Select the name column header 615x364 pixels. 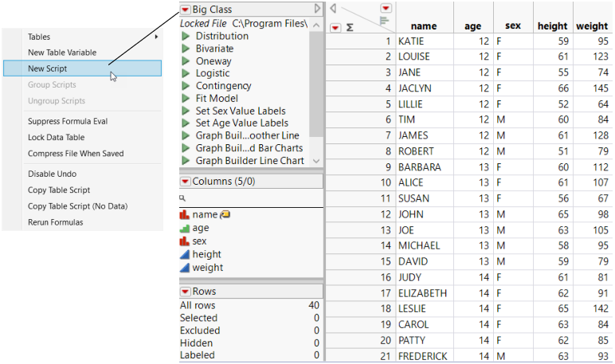coord(424,26)
